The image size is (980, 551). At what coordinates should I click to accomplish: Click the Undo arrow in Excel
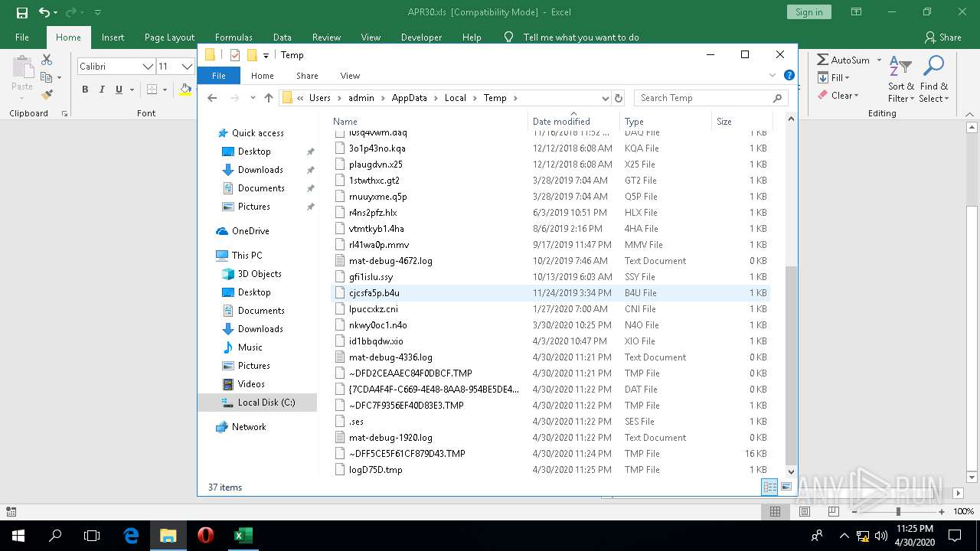coord(44,12)
